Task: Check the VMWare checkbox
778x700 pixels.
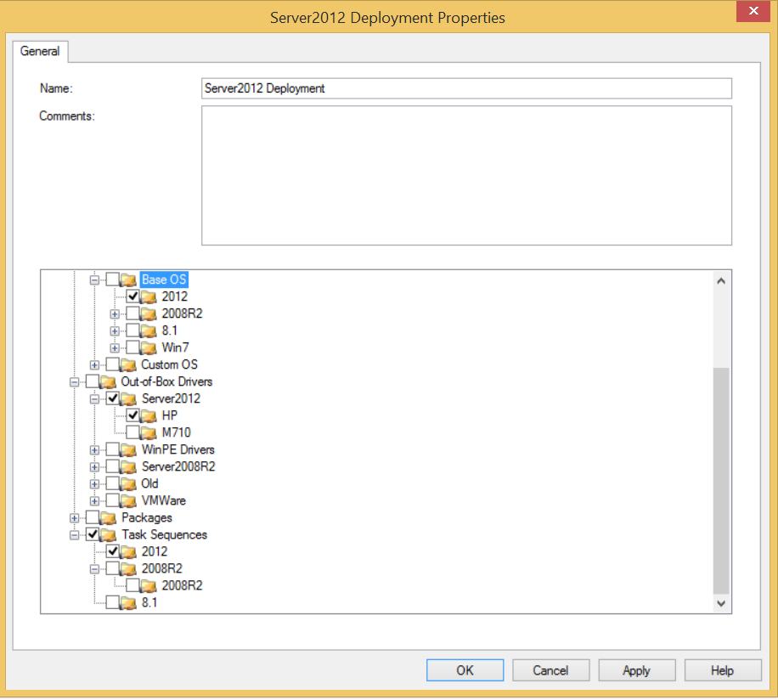Action: pyautogui.click(x=113, y=500)
